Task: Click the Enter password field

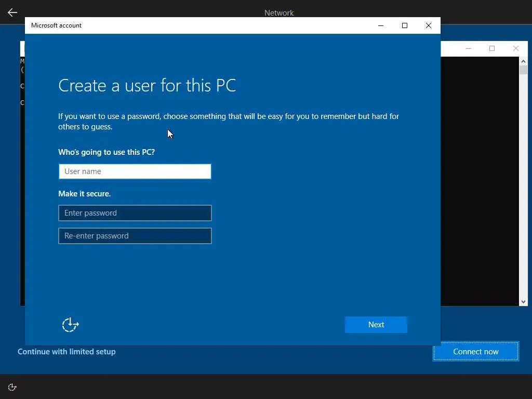Action: click(x=135, y=213)
